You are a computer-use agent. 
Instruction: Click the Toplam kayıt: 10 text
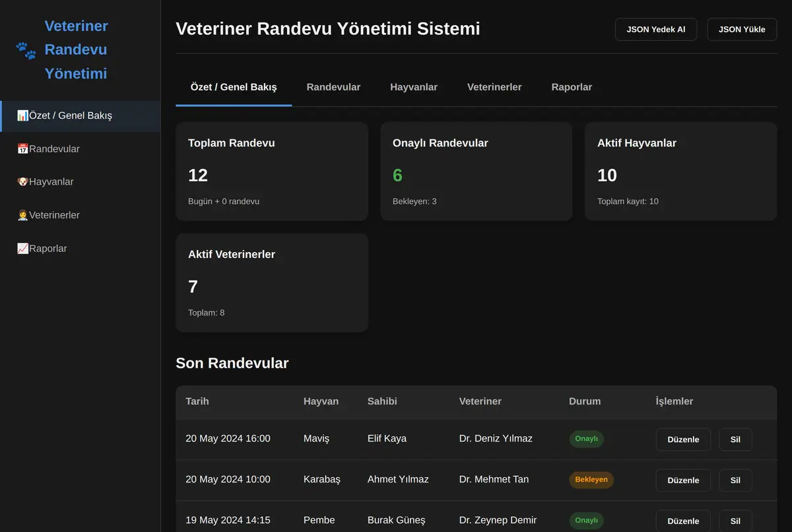pos(628,201)
